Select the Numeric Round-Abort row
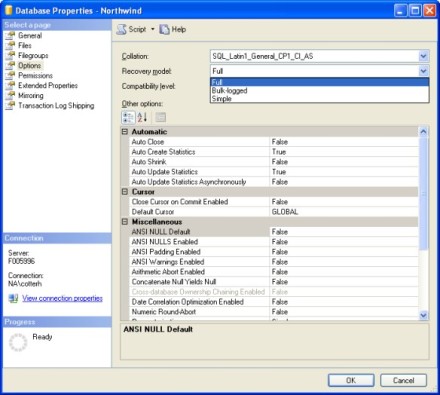This screenshot has height=395, width=440. point(274,312)
